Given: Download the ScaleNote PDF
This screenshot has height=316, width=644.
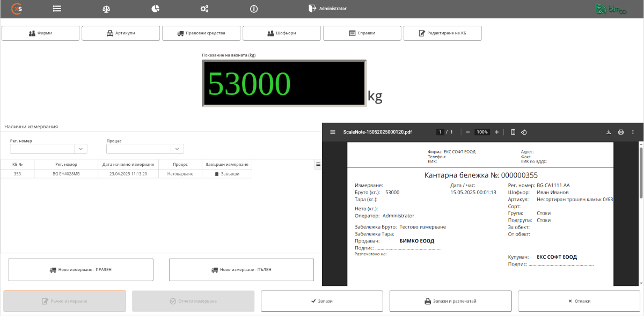Looking at the screenshot, I should 609,132.
